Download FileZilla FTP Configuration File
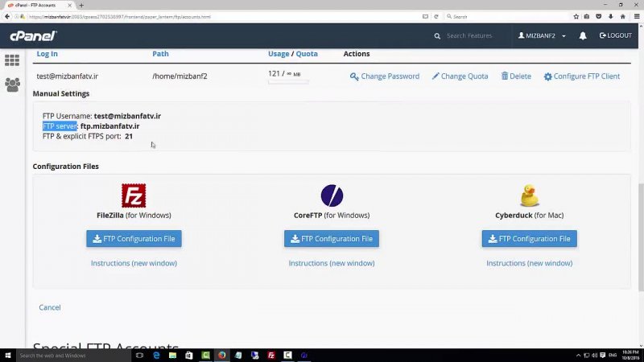644x362 pixels. [x=134, y=239]
